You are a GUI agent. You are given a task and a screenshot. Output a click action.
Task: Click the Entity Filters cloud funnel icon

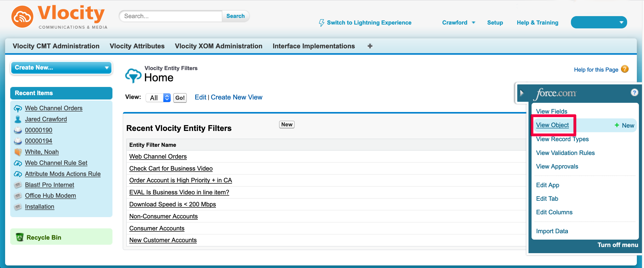(133, 75)
